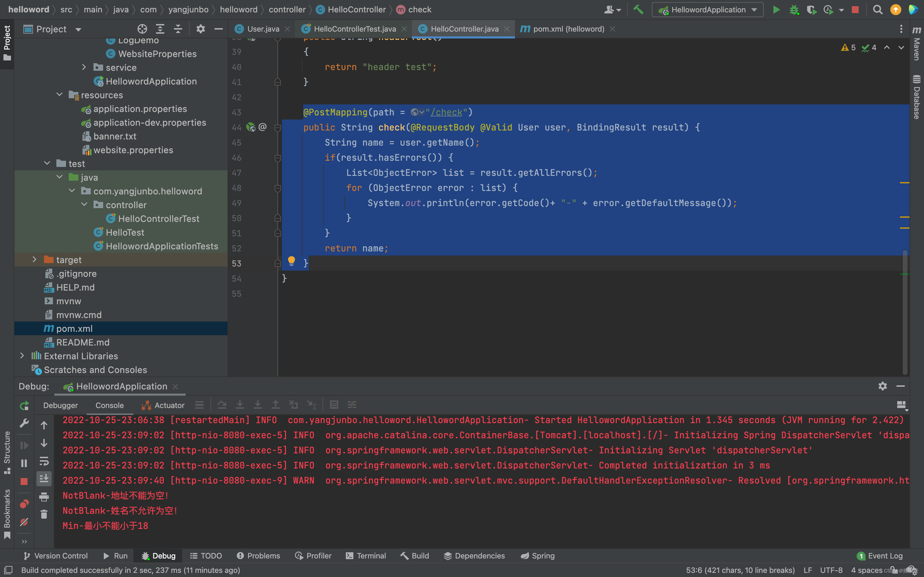Switch to the pom.xml (helloword) editor tab
Viewport: 924px width, 577px height.
[567, 29]
